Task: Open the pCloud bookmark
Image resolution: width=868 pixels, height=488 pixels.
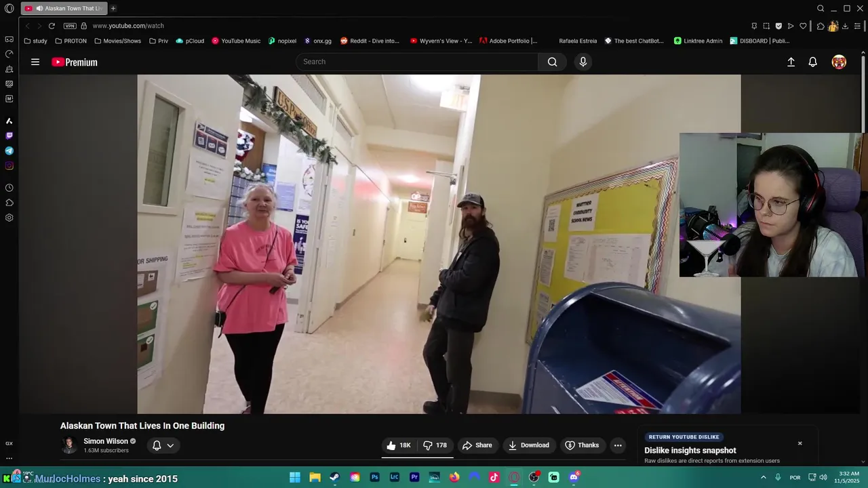Action: [190, 41]
